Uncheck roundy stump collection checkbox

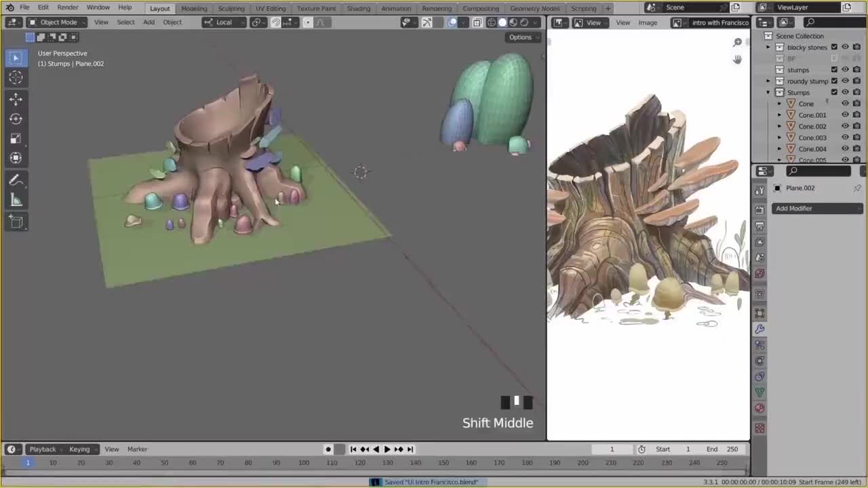[834, 81]
